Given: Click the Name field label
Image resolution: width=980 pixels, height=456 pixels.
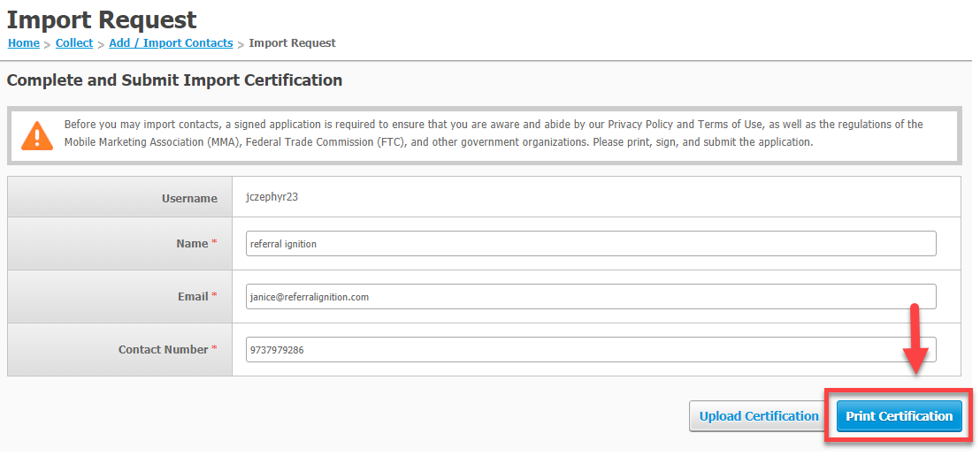Looking at the screenshot, I should [x=191, y=244].
